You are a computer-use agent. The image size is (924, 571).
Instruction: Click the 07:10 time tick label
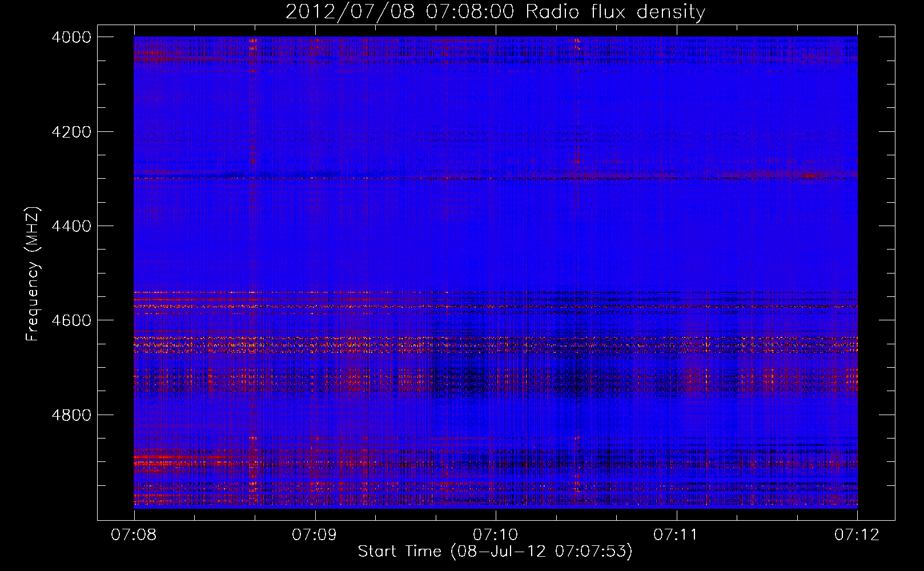pyautogui.click(x=495, y=534)
